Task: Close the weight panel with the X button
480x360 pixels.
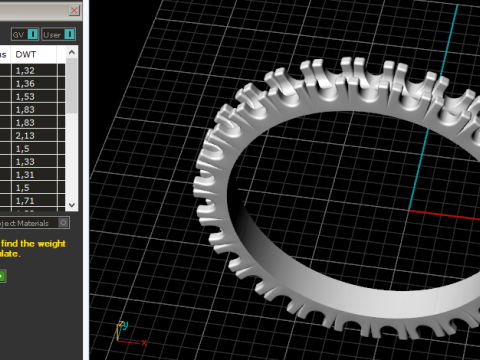Action: click(74, 10)
